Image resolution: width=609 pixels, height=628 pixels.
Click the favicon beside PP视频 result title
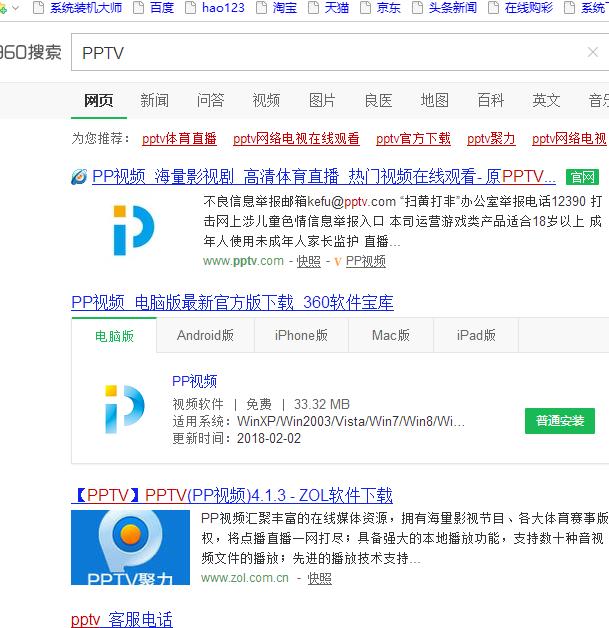point(79,177)
